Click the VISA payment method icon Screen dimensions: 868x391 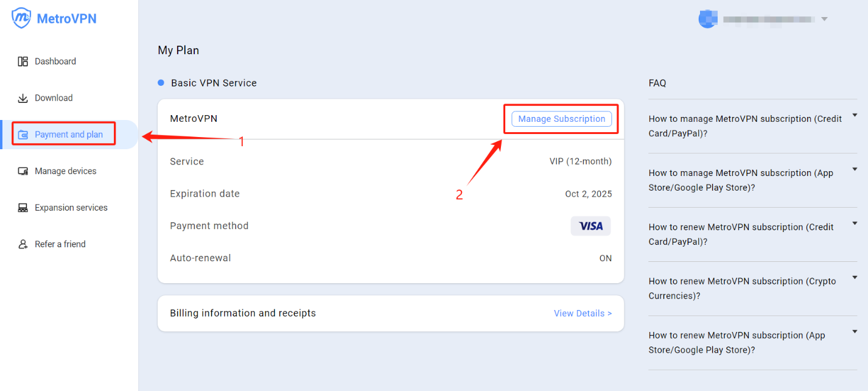point(590,225)
